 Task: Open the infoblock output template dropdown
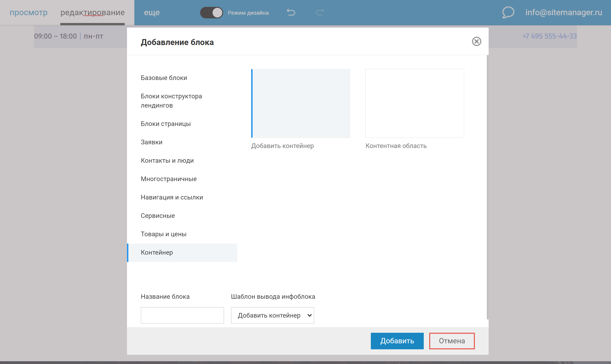click(x=272, y=315)
